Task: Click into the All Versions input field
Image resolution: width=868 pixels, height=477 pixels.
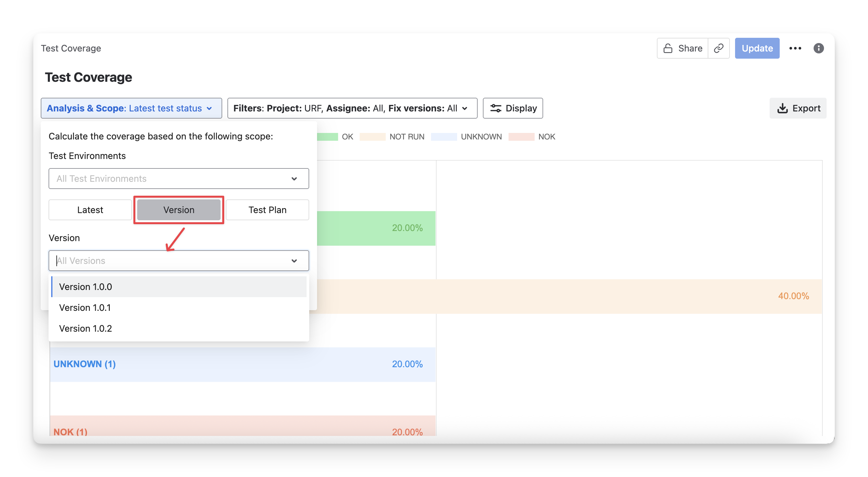Action: (x=168, y=261)
